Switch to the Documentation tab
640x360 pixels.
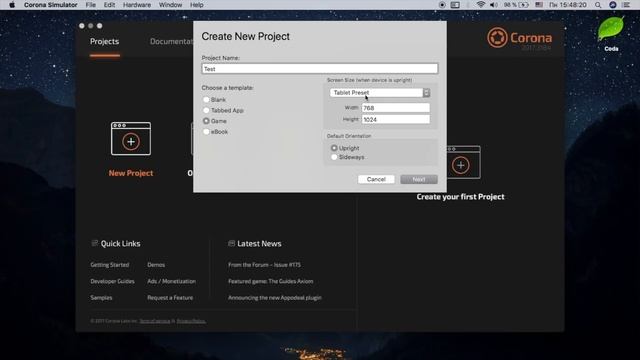pos(171,42)
